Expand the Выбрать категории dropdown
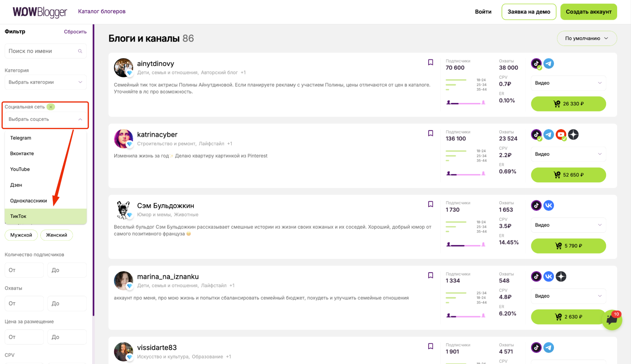Image resolution: width=631 pixels, height=364 pixels. 45,82
